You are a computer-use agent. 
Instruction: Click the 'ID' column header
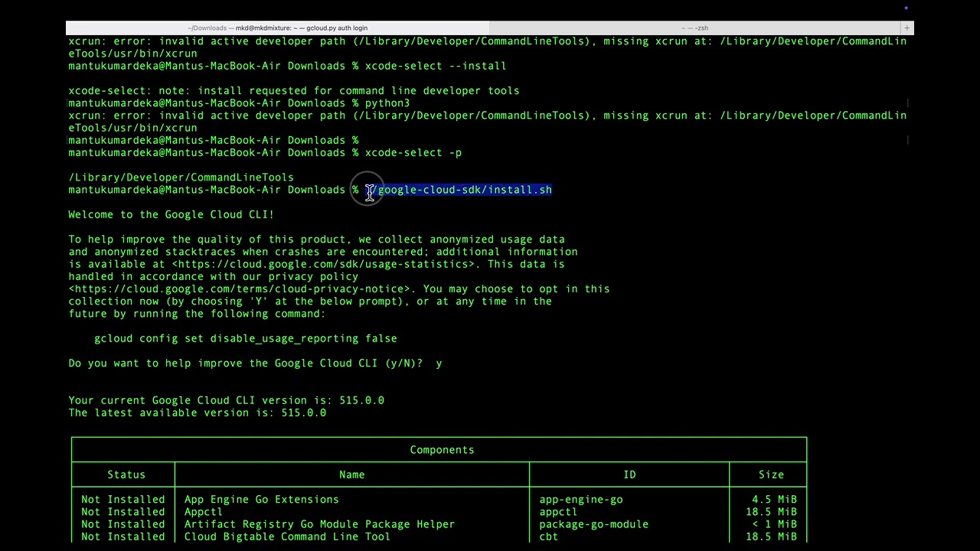click(x=629, y=474)
